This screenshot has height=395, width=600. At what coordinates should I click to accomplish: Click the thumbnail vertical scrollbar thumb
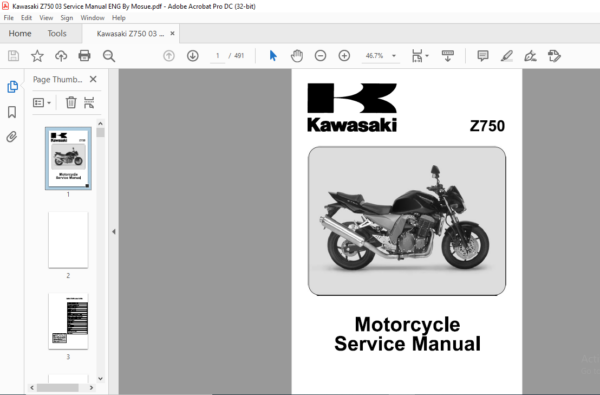(100, 133)
